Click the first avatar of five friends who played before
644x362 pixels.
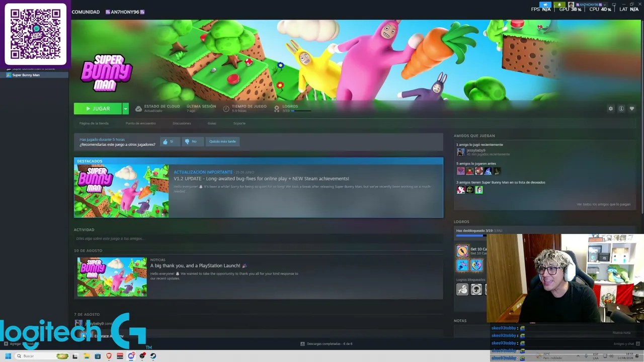[x=460, y=171]
